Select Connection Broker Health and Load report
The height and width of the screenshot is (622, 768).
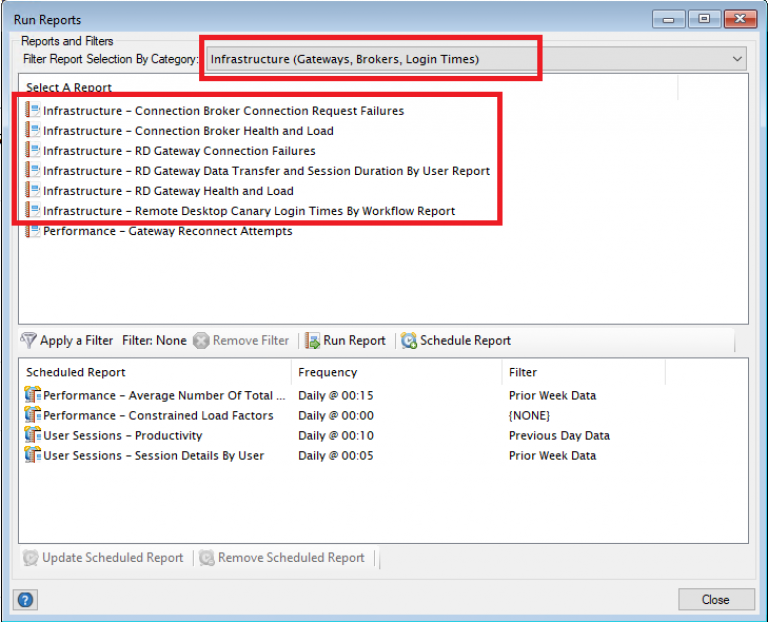coord(188,131)
